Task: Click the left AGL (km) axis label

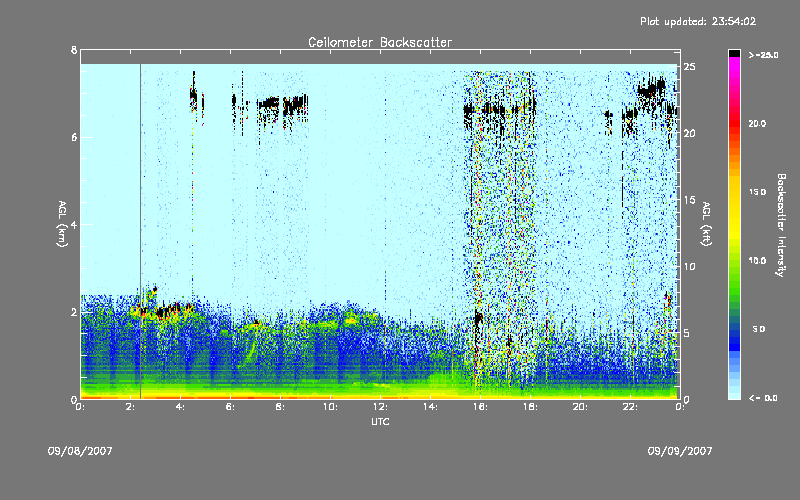Action: [62, 224]
